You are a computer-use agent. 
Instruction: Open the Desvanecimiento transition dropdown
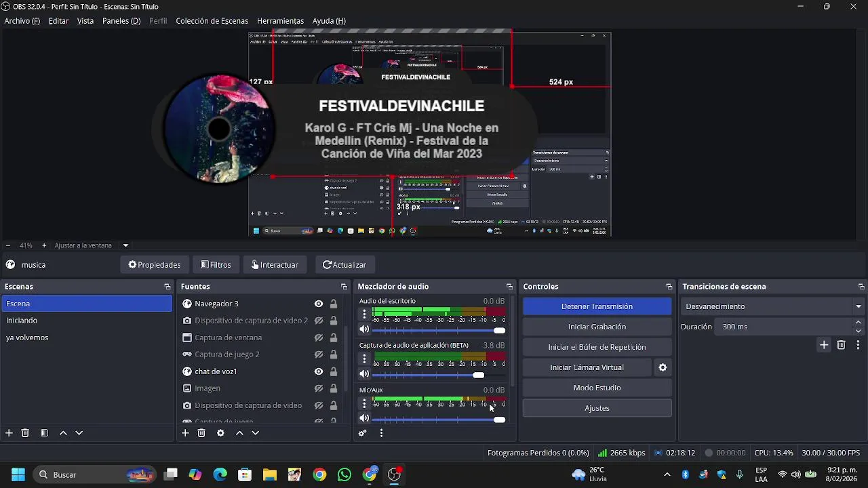773,306
